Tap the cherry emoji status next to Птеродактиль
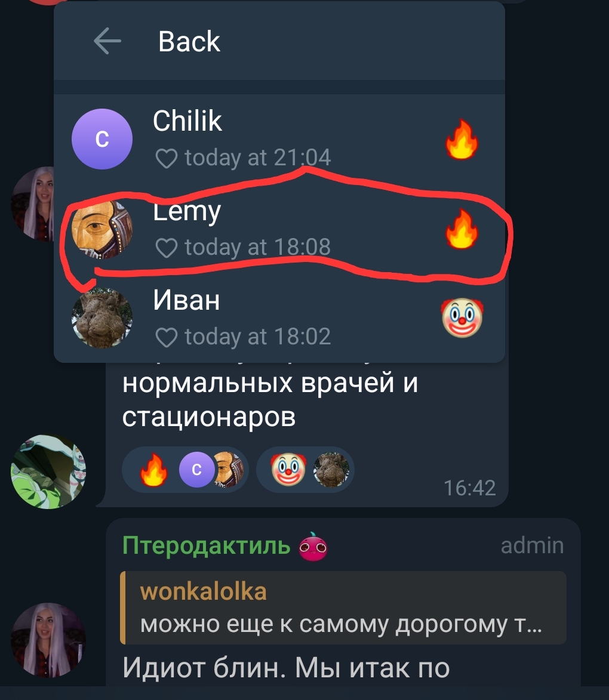The width and height of the screenshot is (609, 700). pyautogui.click(x=313, y=547)
